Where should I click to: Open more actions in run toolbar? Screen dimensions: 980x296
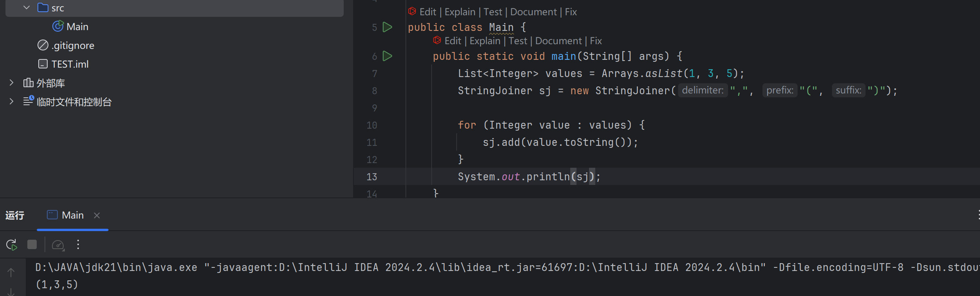click(78, 244)
